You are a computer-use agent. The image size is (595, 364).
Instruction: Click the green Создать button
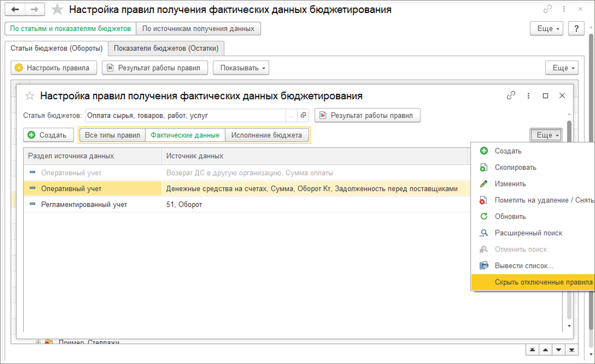point(49,135)
